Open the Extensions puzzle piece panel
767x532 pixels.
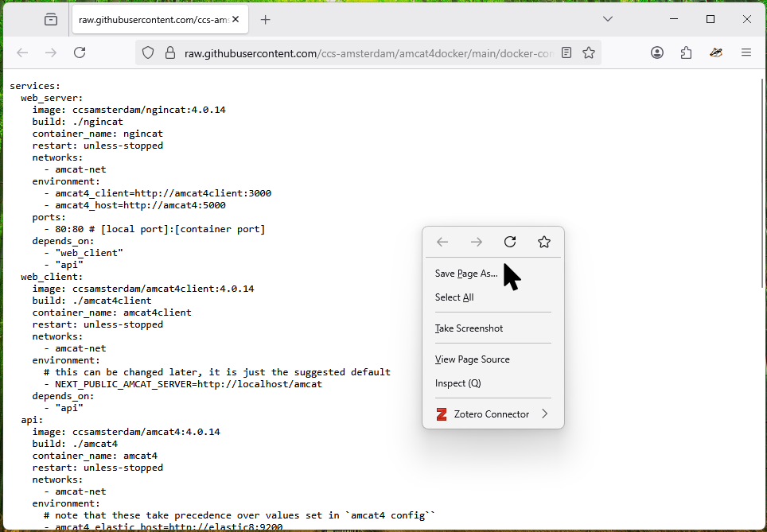point(686,52)
